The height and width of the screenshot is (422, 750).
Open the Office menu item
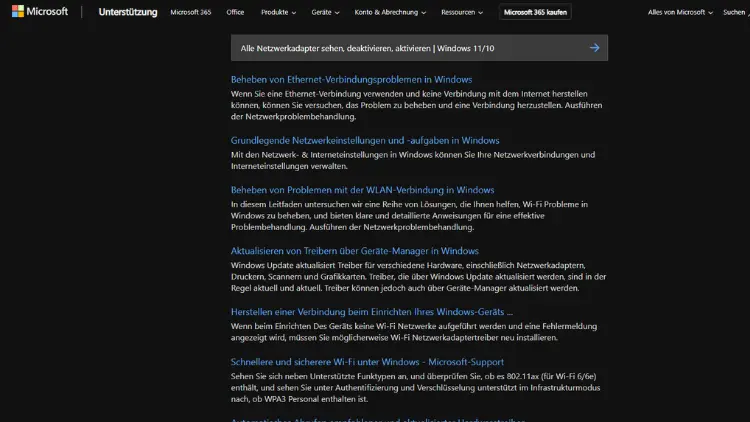(x=235, y=12)
